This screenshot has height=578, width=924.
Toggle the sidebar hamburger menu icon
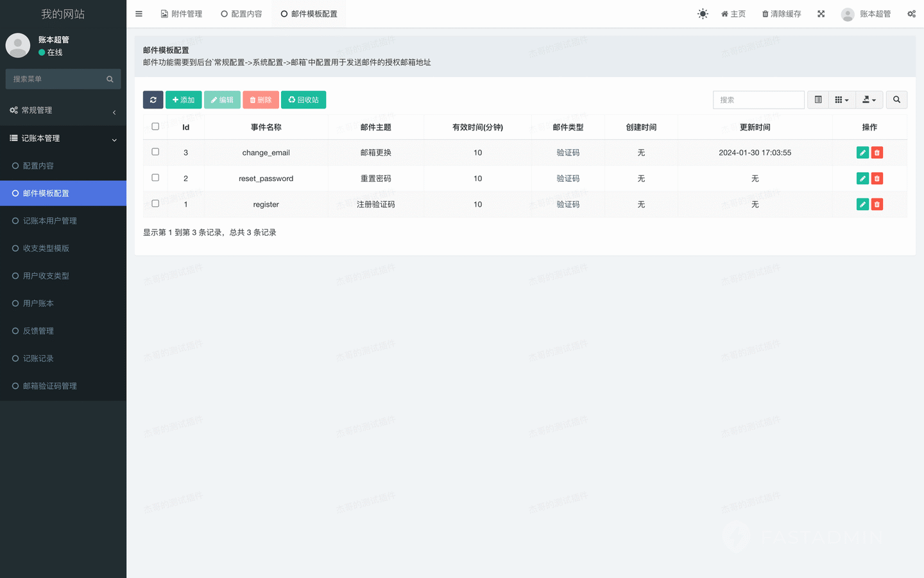pos(139,13)
